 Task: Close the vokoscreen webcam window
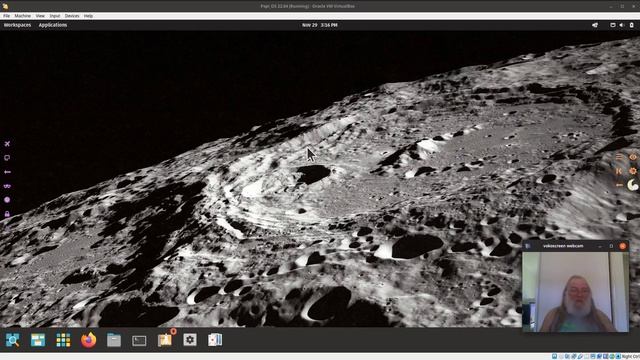click(622, 246)
